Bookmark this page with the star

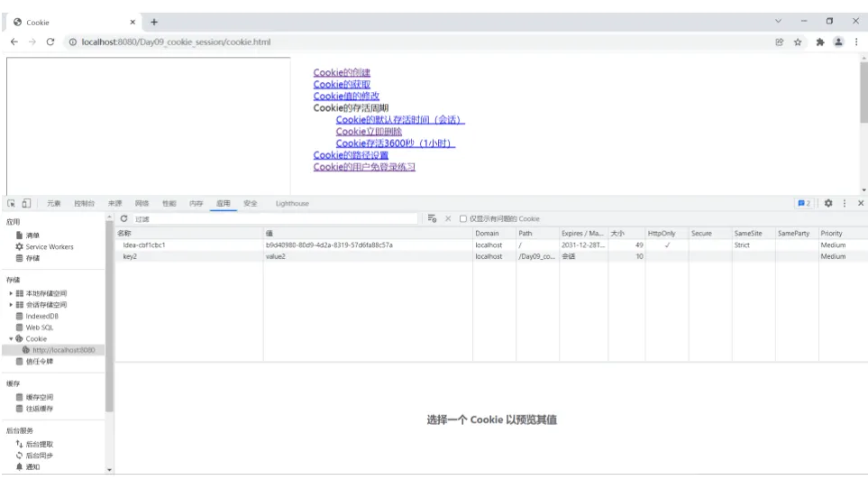798,42
